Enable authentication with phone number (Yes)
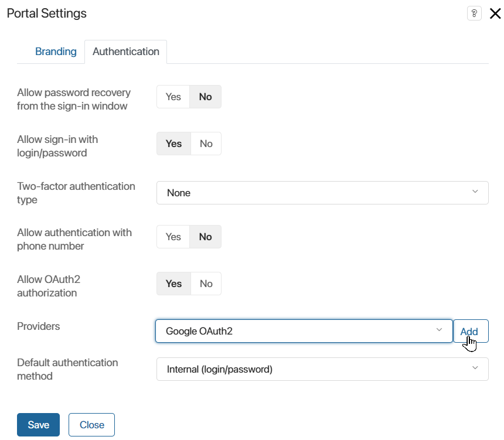The image size is (504, 440). 173,237
